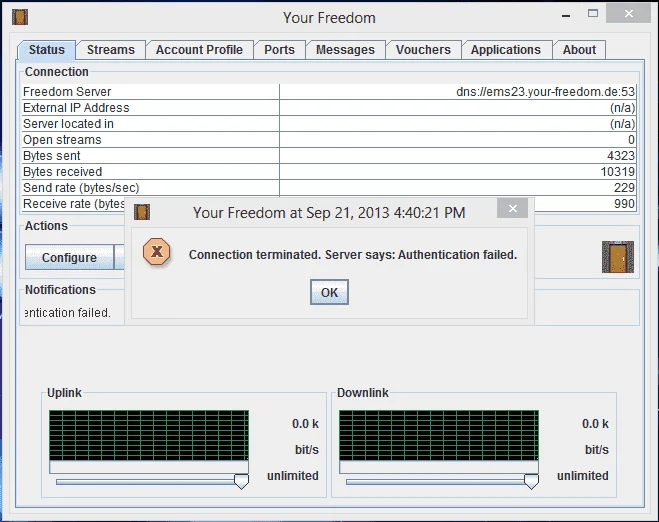The height and width of the screenshot is (522, 659).
Task: Click the door icon in the Actions panel
Action: click(x=617, y=257)
